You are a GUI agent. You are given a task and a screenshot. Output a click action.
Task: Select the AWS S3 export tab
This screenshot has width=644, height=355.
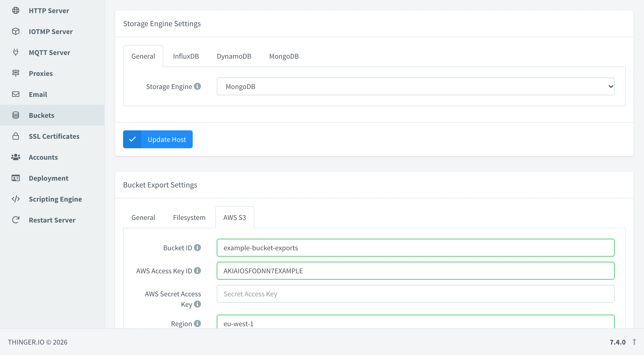click(235, 218)
